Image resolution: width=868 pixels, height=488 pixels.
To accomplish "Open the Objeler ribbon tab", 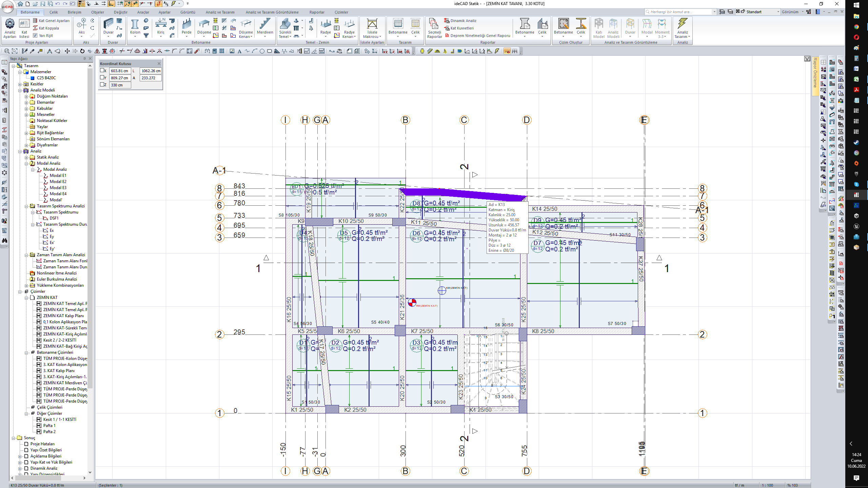I will point(98,12).
